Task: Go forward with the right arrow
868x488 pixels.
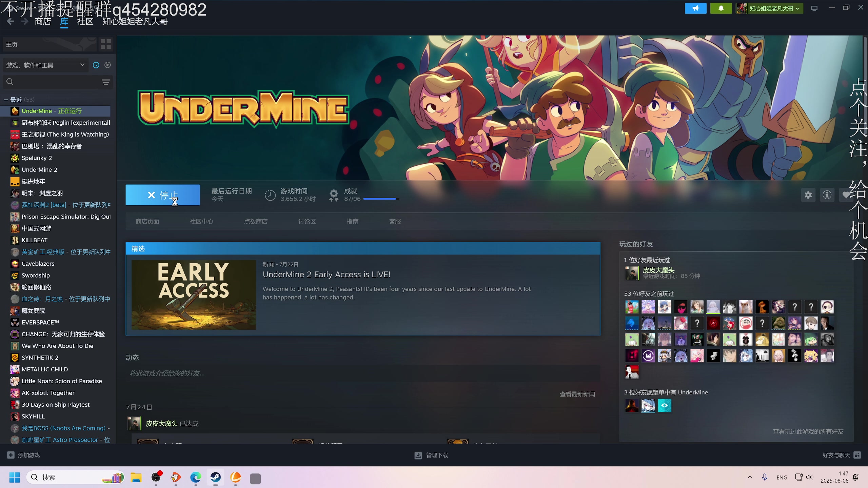Action: coord(24,22)
